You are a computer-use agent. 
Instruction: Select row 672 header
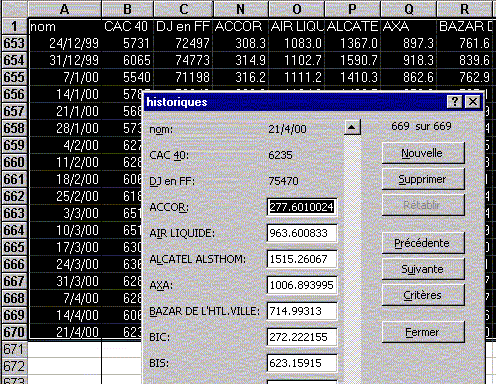(x=14, y=366)
